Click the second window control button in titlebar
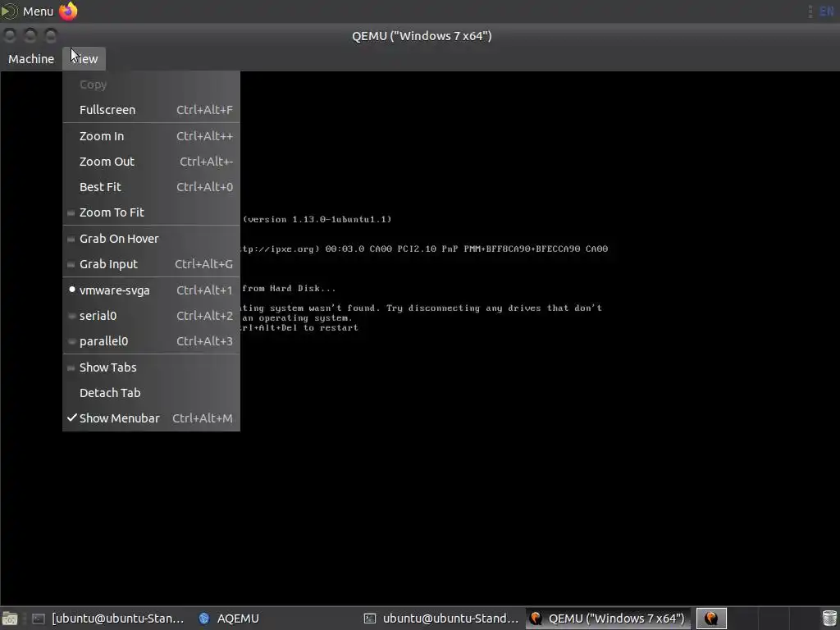The height and width of the screenshot is (630, 840). pos(30,36)
